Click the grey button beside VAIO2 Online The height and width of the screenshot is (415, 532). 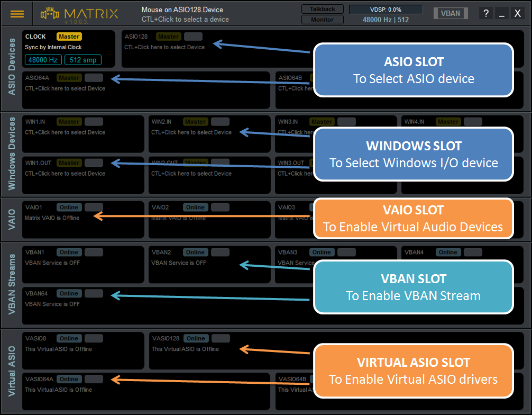[220, 207]
